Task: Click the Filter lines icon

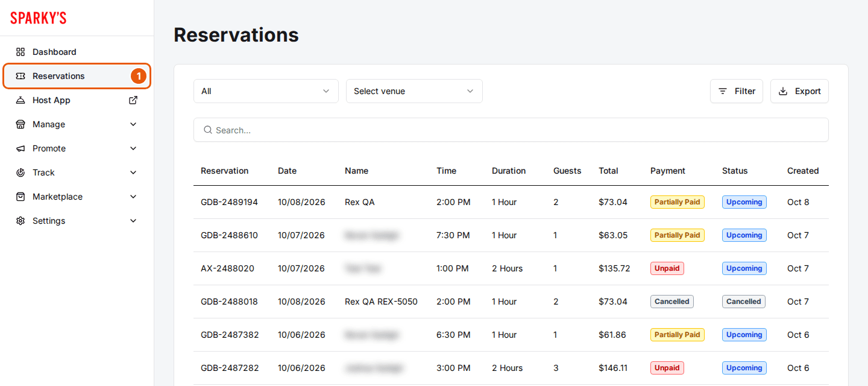Action: coord(723,91)
